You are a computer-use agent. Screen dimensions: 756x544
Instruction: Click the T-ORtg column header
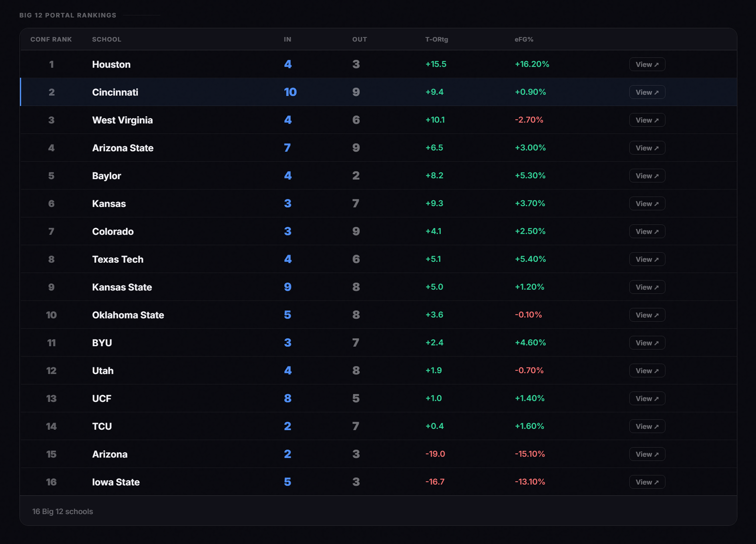coord(436,39)
